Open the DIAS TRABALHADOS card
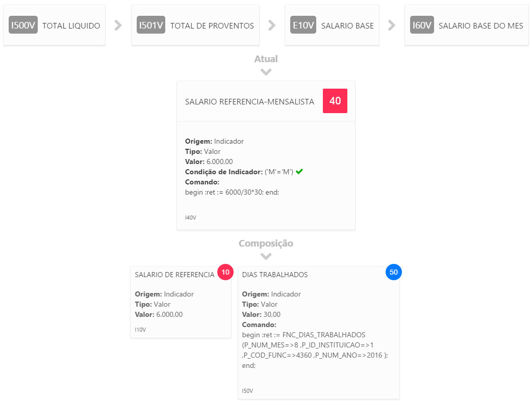 (275, 275)
